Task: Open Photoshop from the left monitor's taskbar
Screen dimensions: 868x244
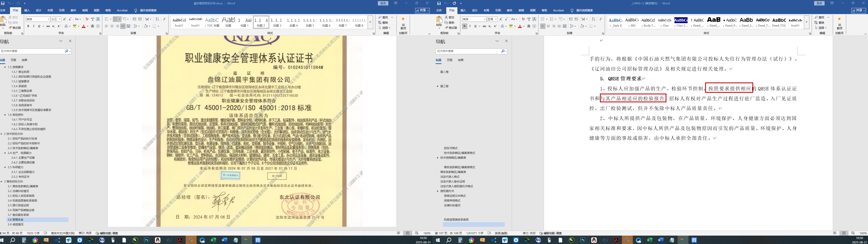Action: coord(147,240)
